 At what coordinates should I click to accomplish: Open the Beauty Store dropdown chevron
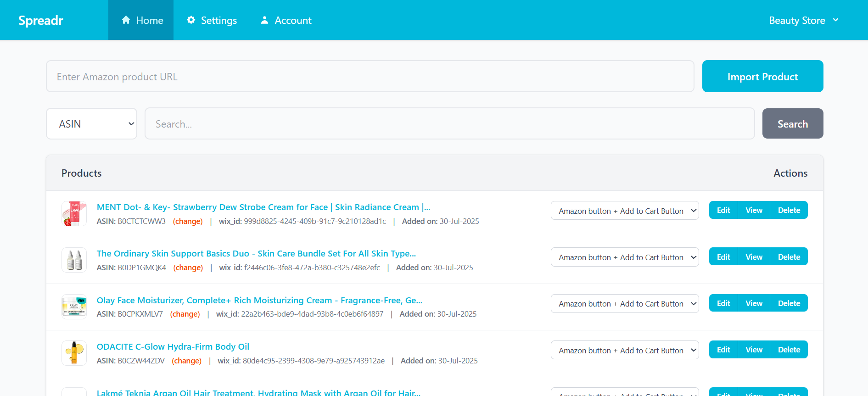[836, 20]
